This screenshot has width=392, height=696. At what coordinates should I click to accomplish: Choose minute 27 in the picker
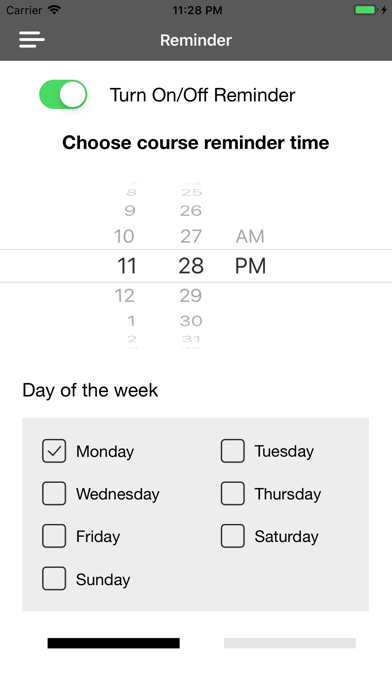(x=191, y=237)
